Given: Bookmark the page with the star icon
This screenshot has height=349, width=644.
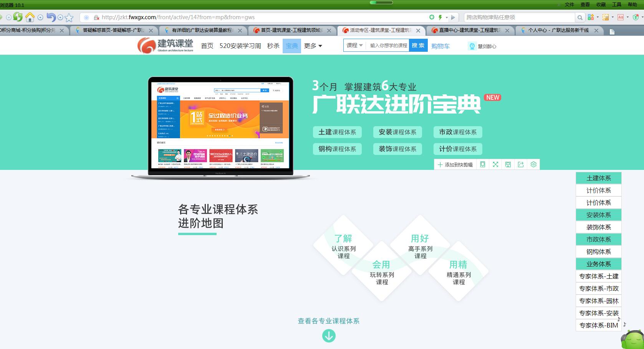Looking at the screenshot, I should tap(69, 17).
